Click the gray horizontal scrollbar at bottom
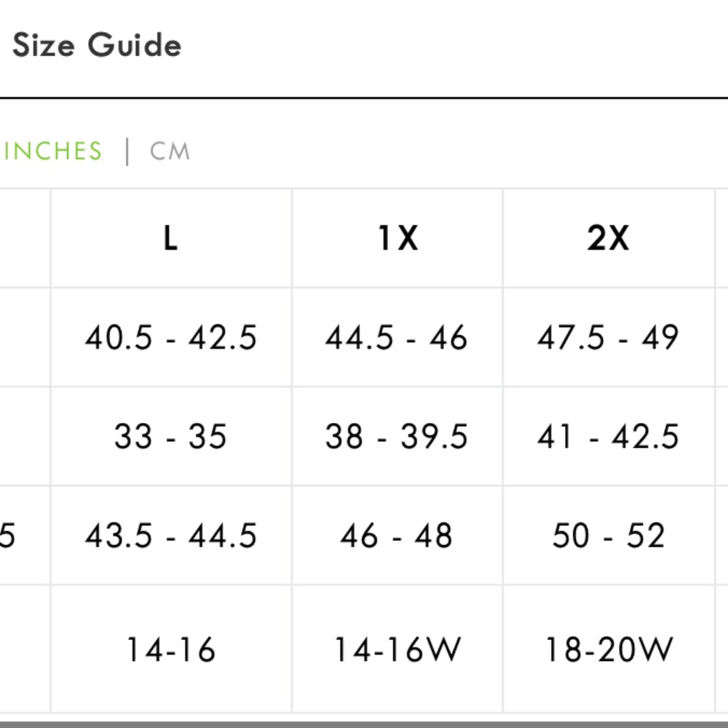The image size is (728, 728). [364, 725]
